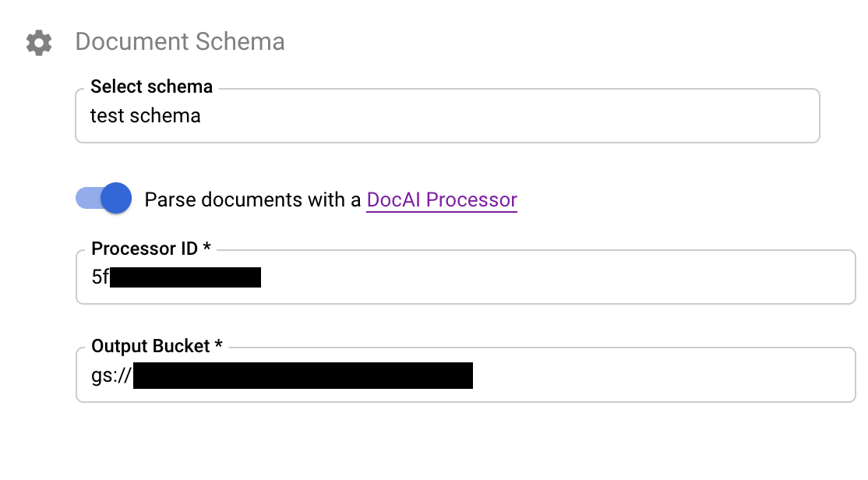868x480 pixels.
Task: Disable the DocAI parsing toggle switch
Action: (104, 198)
